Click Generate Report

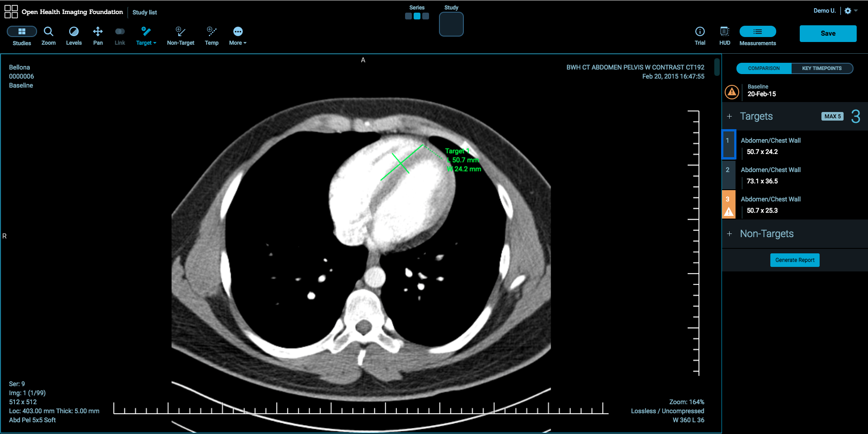coord(795,260)
